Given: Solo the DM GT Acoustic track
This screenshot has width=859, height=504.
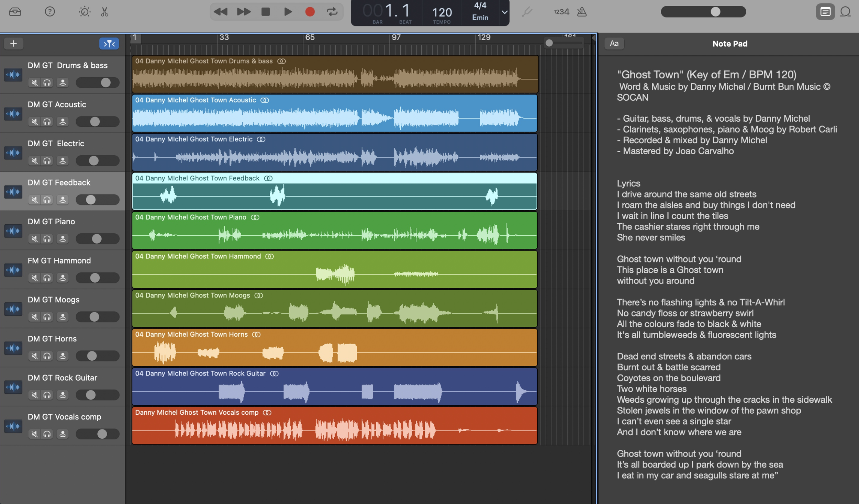Looking at the screenshot, I should coord(47,122).
